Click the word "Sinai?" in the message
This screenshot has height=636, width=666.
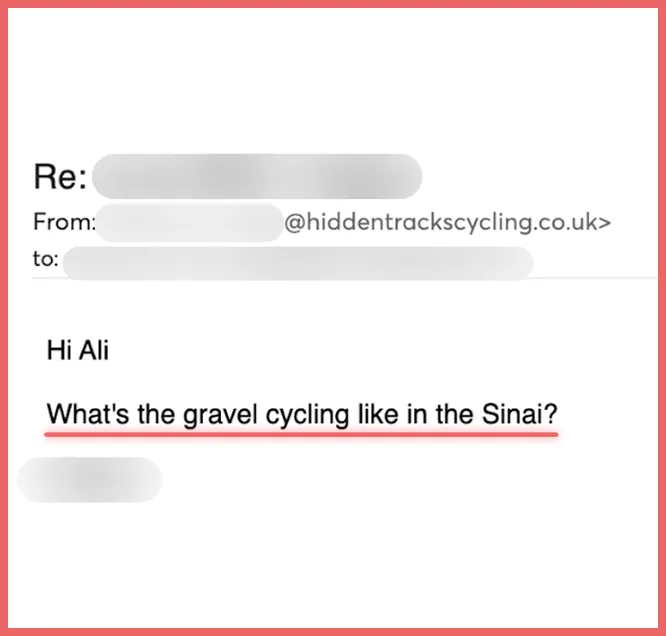[519, 413]
